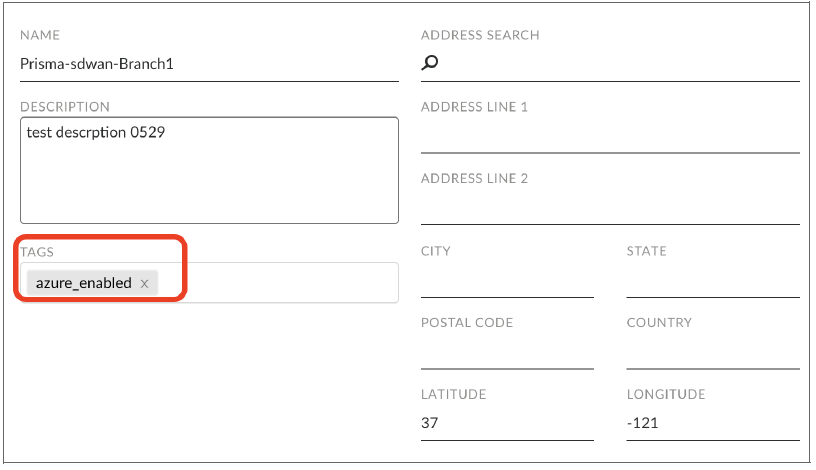Select the azure_enabled tag chip text
Screen dimensions: 816x470
coord(84,283)
